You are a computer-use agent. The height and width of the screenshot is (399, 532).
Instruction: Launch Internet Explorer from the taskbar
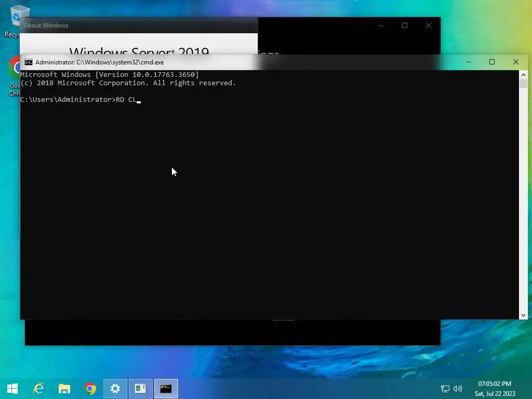point(38,389)
